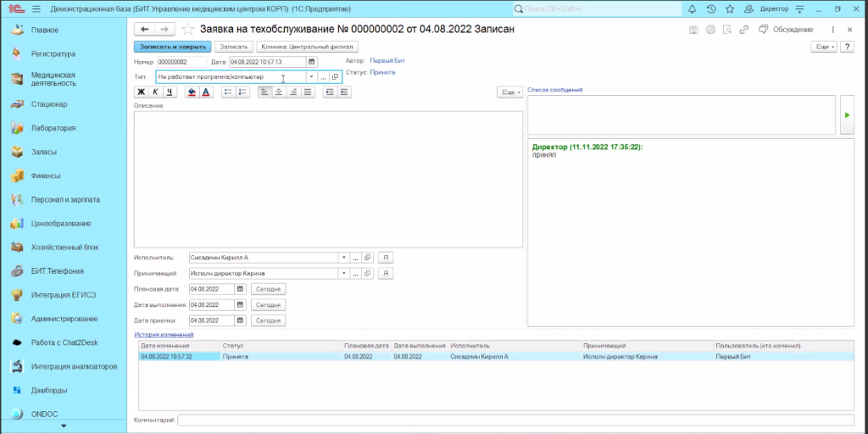Image resolution: width=868 pixels, height=434 pixels.
Task: Get link to this document
Action: [743, 30]
